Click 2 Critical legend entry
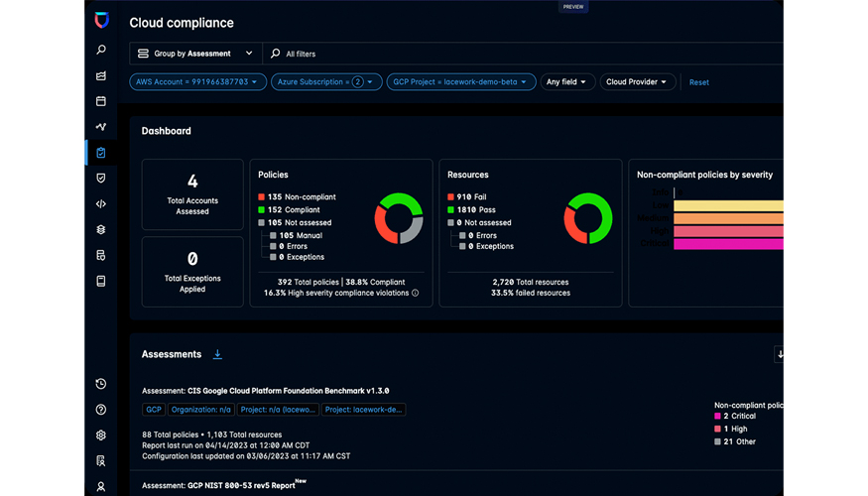This screenshot has width=868, height=496. point(735,416)
